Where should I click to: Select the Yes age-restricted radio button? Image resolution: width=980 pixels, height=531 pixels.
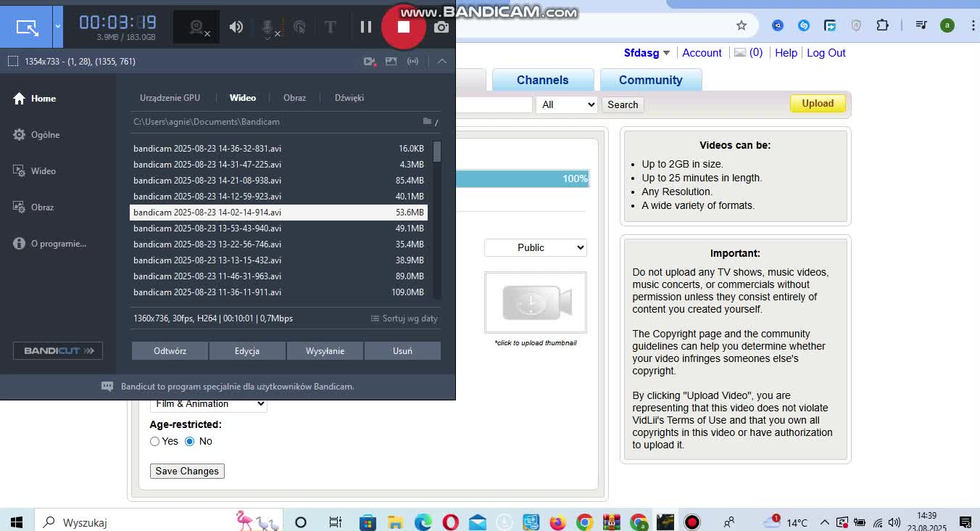point(154,441)
